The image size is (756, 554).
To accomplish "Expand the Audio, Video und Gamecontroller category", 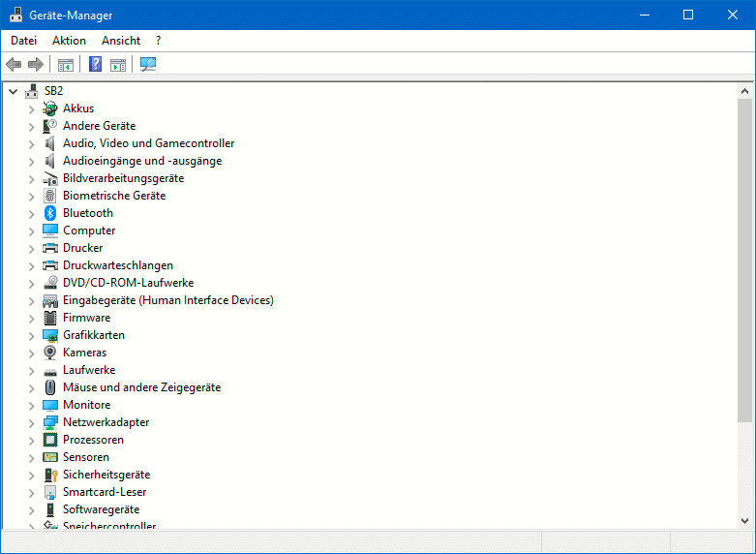I will pyautogui.click(x=31, y=144).
